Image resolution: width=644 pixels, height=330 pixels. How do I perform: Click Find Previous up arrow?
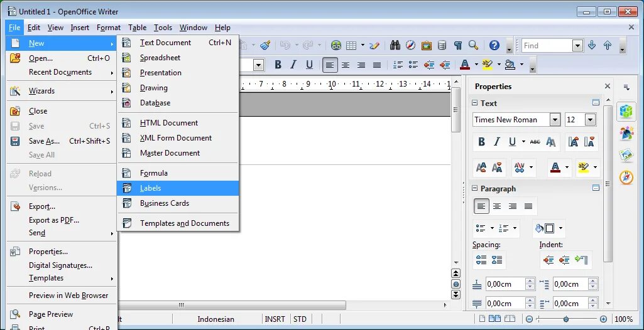point(608,45)
